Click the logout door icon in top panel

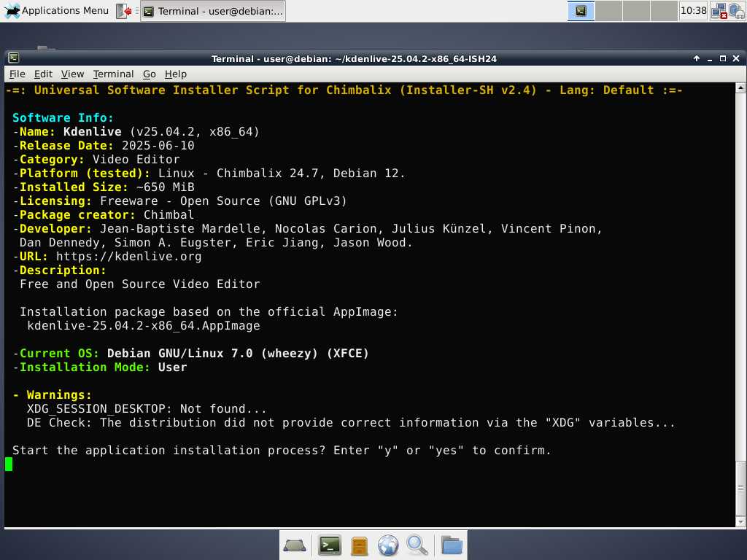coord(124,11)
